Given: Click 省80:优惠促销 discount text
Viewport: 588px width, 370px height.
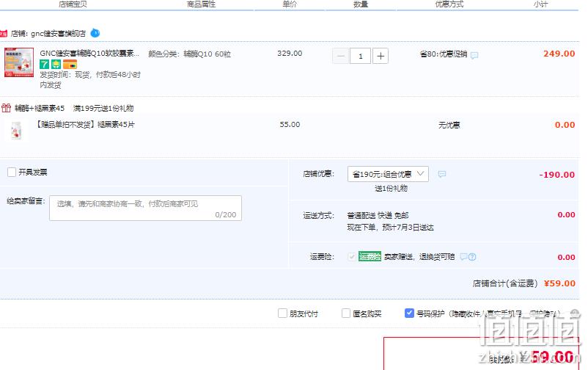Looking at the screenshot, I should [444, 54].
